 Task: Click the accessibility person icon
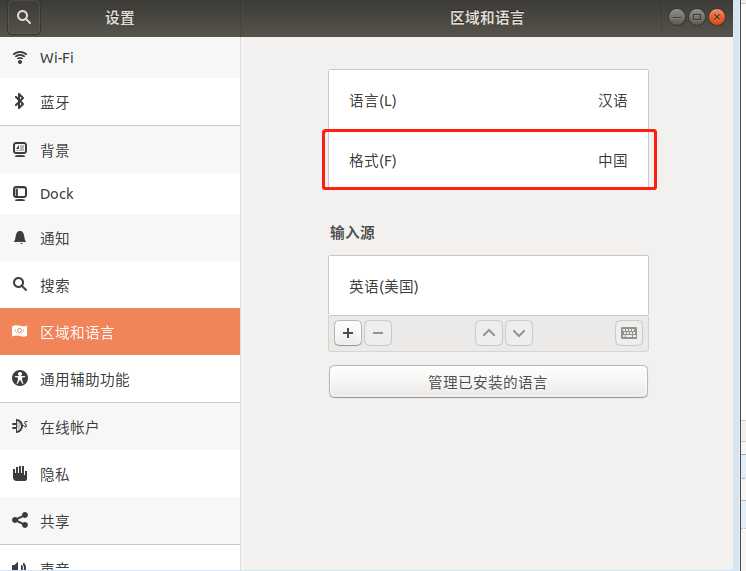tap(20, 378)
